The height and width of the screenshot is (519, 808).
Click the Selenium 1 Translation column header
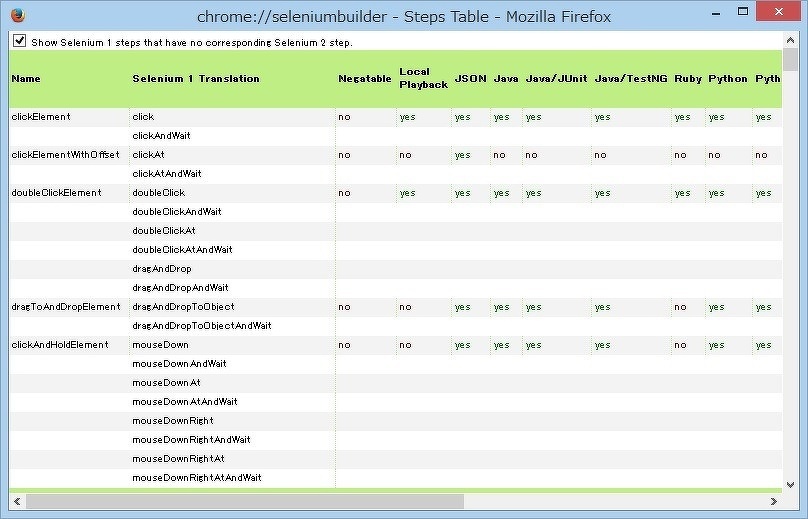(195, 78)
